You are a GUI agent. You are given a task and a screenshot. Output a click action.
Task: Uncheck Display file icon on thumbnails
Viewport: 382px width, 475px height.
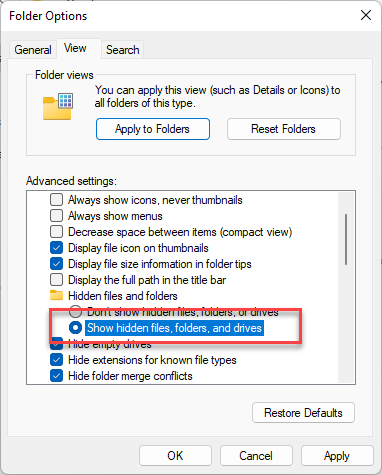click(x=56, y=248)
